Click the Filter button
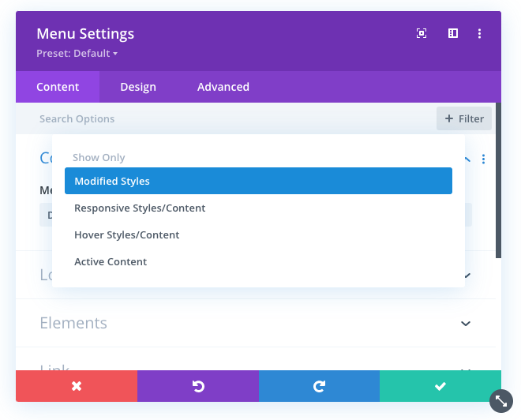This screenshot has width=521, height=420. tap(464, 118)
